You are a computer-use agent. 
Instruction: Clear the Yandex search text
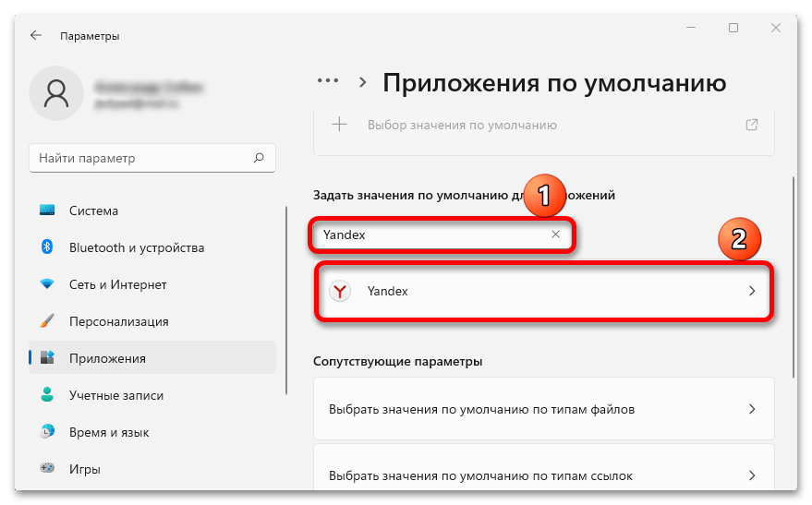(556, 234)
